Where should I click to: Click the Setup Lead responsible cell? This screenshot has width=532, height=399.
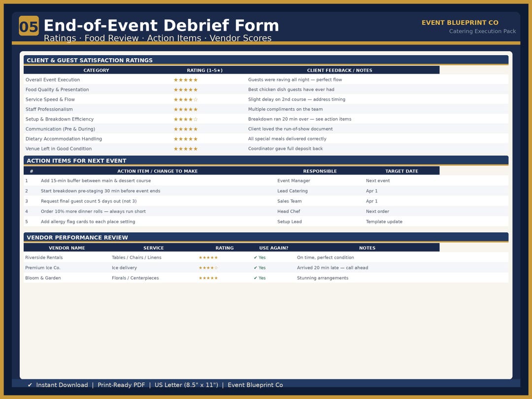coord(290,222)
